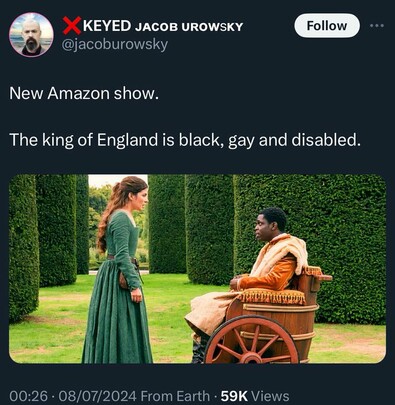
Task: Click the "From Earth" location text
Action: 175,396
